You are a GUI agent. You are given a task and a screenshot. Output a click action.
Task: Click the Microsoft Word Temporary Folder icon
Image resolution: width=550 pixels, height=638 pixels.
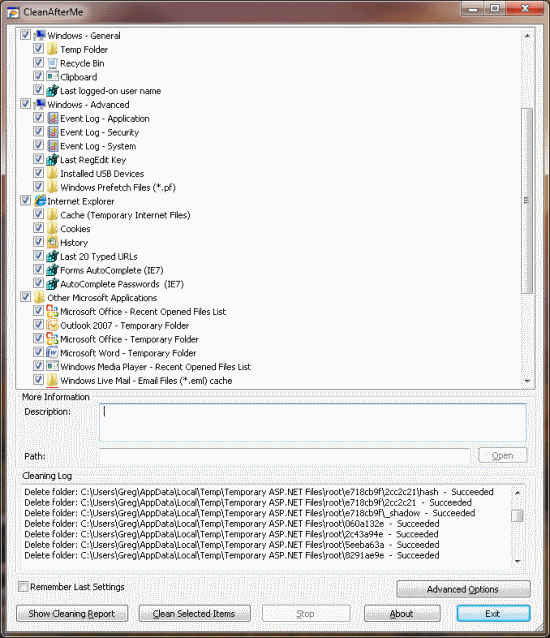click(x=52, y=353)
